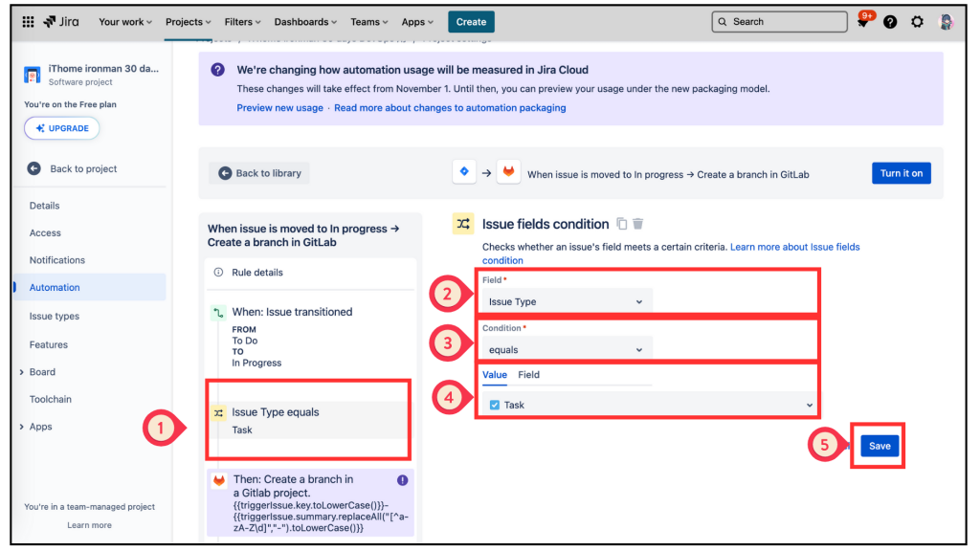Select Then: Create a branch action

click(x=310, y=503)
